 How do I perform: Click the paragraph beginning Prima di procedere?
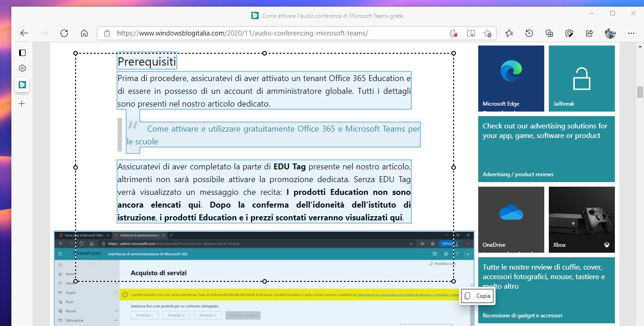coord(264,91)
